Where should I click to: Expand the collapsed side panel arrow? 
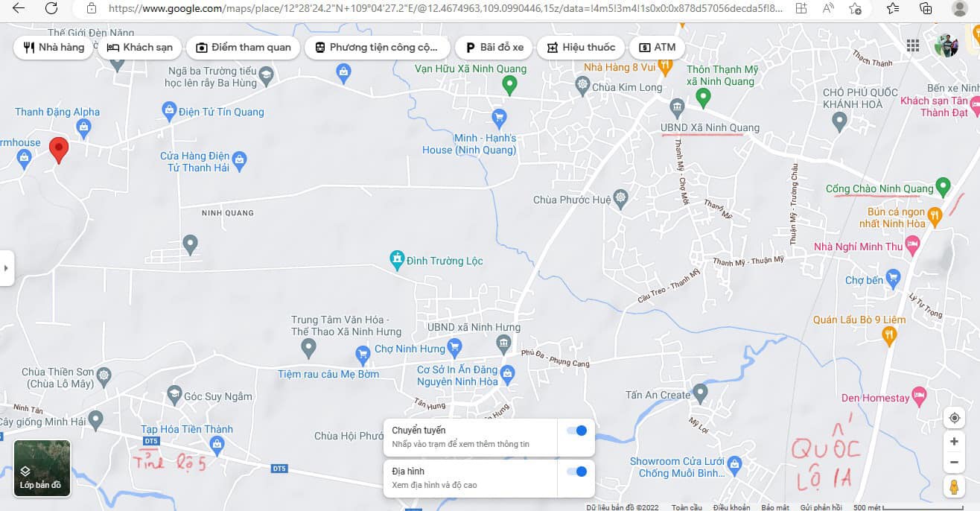(x=7, y=267)
